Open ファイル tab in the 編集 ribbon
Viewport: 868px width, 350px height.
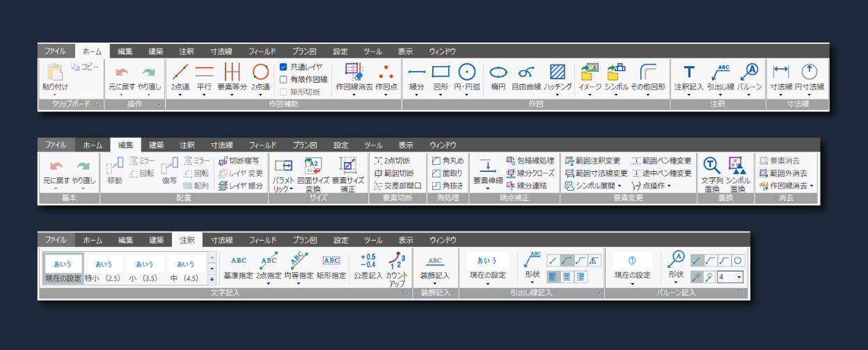coord(56,145)
